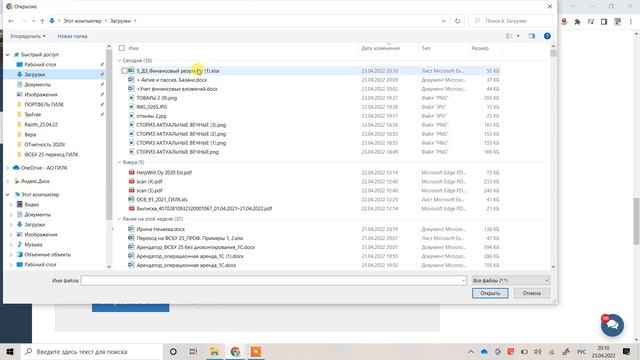Image resolution: width=640 pixels, height=360 pixels.
Task: Open the address bar history dropdown
Action: point(444,21)
